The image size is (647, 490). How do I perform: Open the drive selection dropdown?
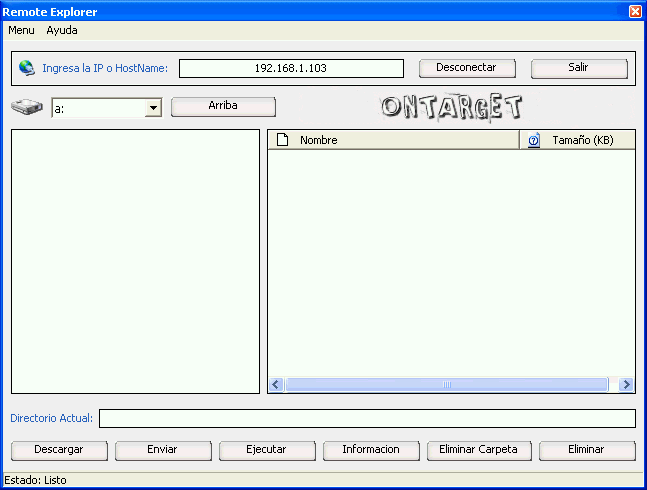(153, 108)
